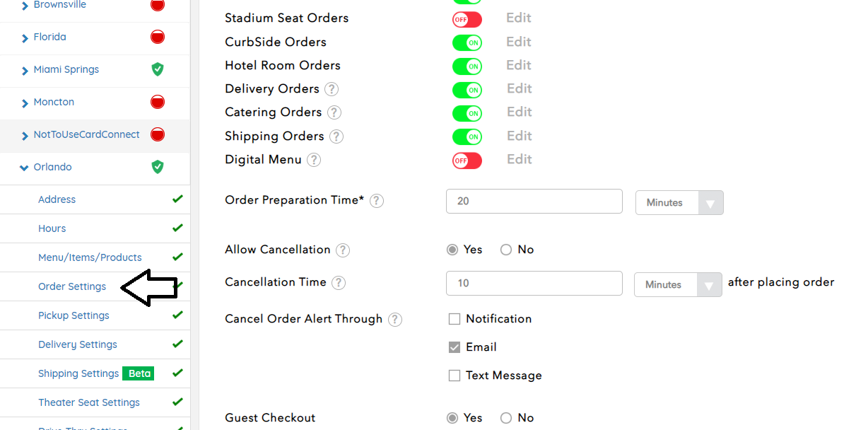Click Edit link for Hotel Room Orders

click(518, 65)
